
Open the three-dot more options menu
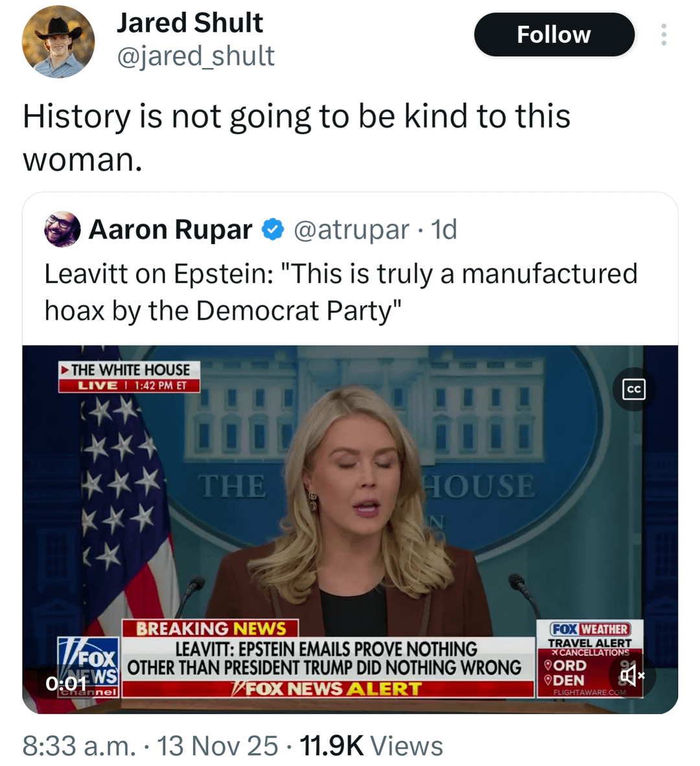point(663,35)
